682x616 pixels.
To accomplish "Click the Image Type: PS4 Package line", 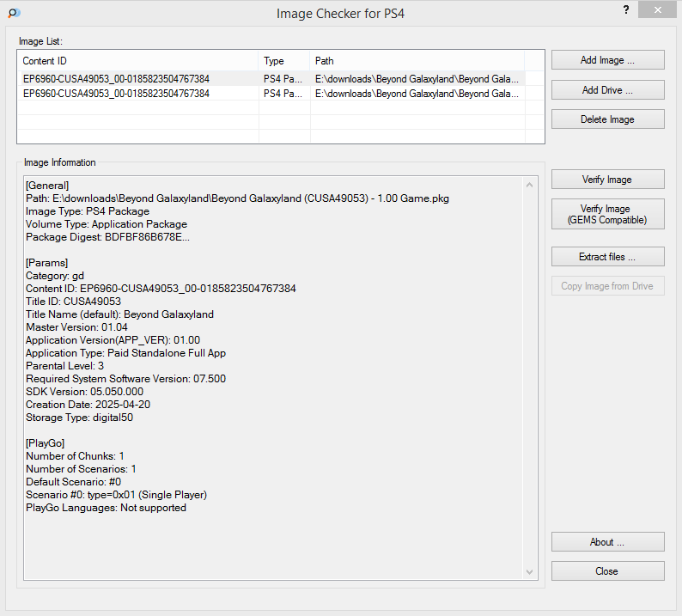I will point(88,211).
